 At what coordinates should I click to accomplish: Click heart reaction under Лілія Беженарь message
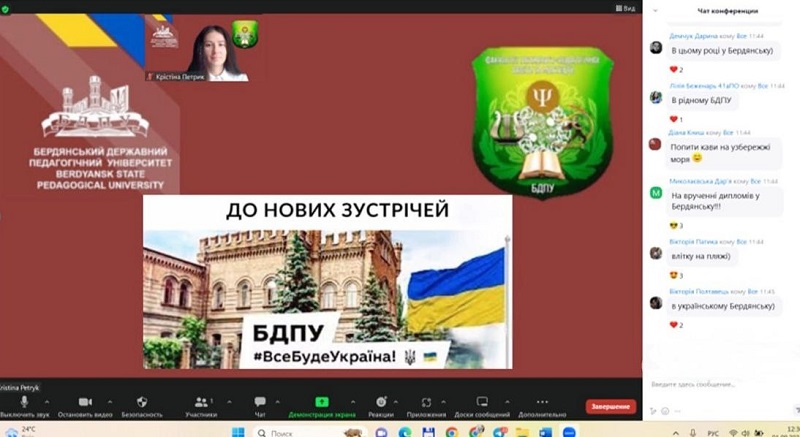(x=676, y=119)
